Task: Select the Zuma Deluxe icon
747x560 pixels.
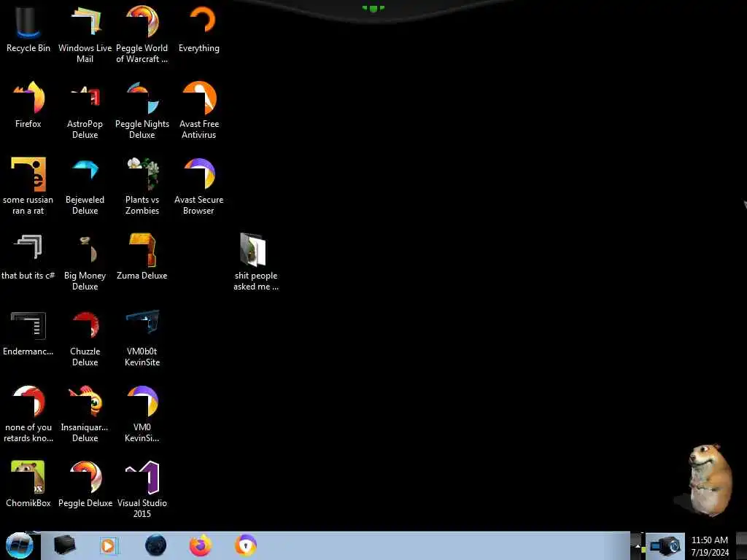Action: pyautogui.click(x=142, y=257)
